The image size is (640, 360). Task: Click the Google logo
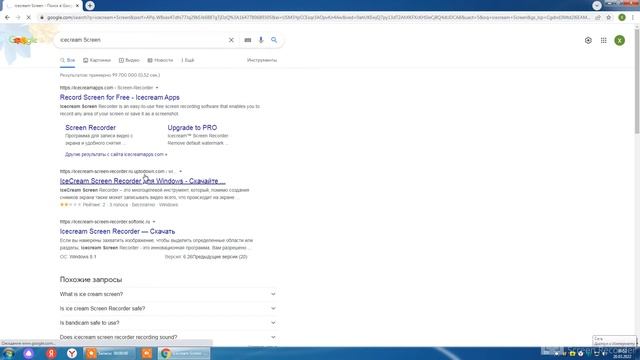click(x=23, y=40)
